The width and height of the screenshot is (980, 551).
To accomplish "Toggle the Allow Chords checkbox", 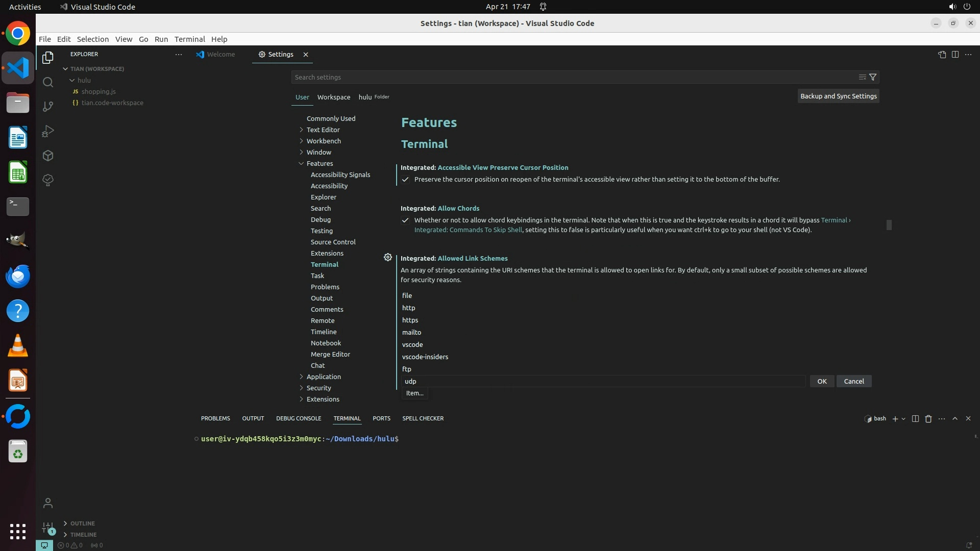I will point(405,220).
